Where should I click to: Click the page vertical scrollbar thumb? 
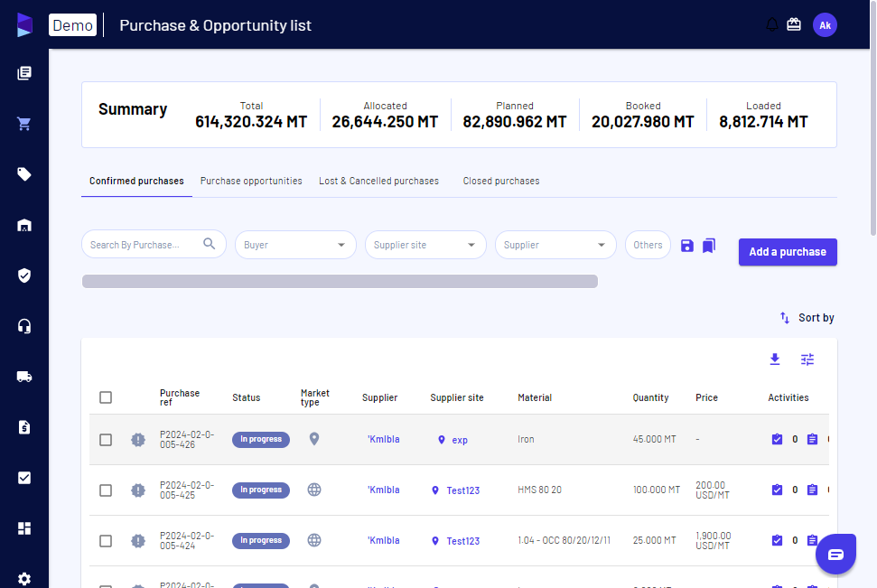pos(873,117)
